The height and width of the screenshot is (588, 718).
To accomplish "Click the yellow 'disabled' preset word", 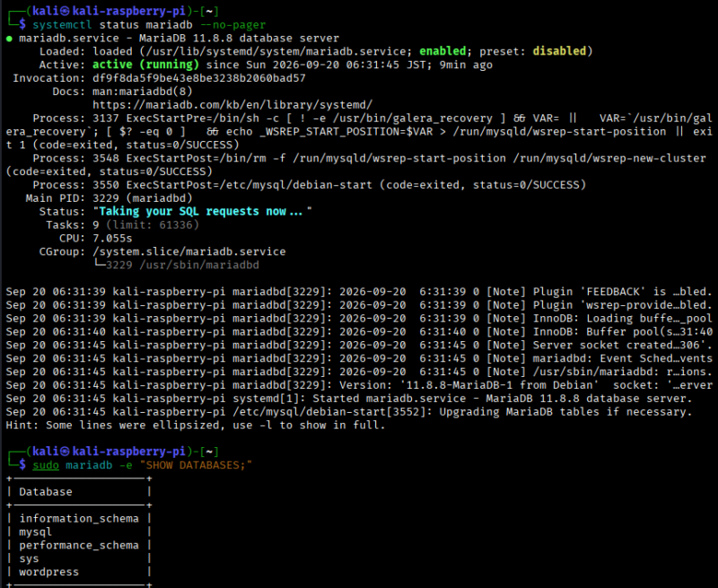I will [559, 51].
